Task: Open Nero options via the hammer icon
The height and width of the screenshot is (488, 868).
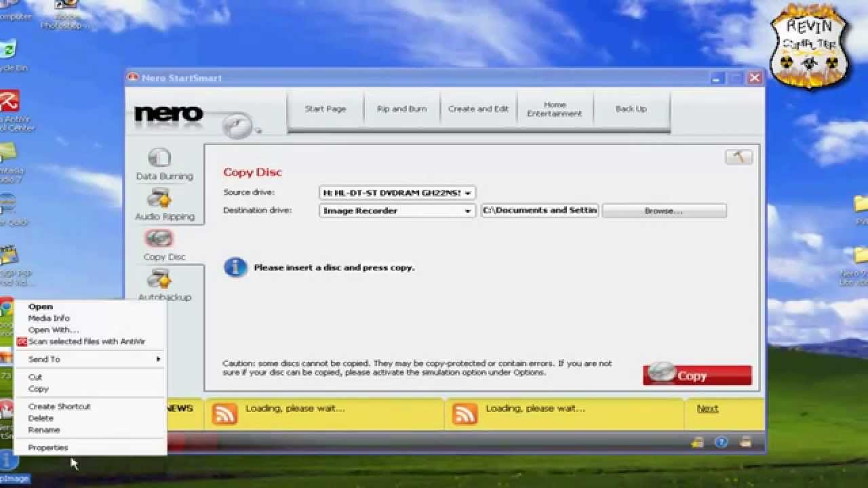Action: coord(738,157)
